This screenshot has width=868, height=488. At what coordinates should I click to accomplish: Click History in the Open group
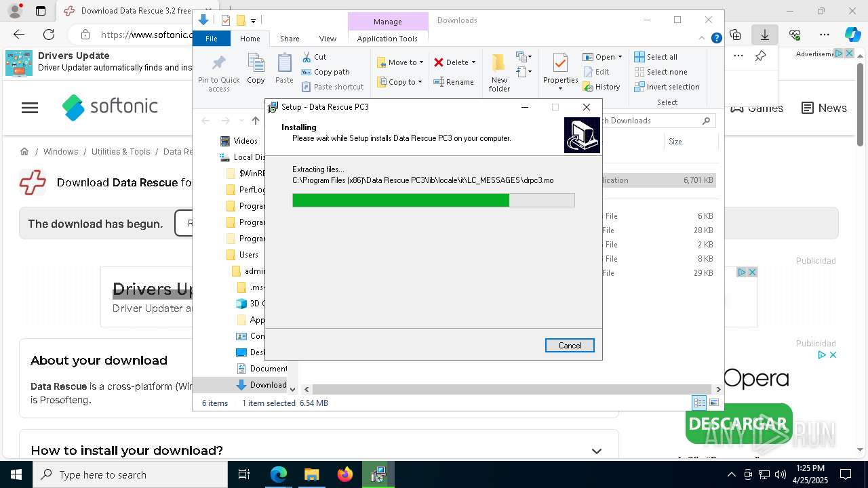601,87
